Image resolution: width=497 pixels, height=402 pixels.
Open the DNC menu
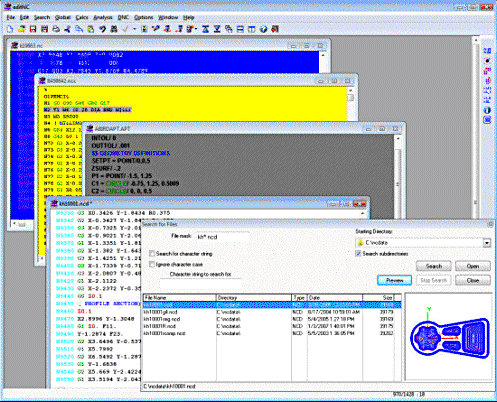point(123,17)
